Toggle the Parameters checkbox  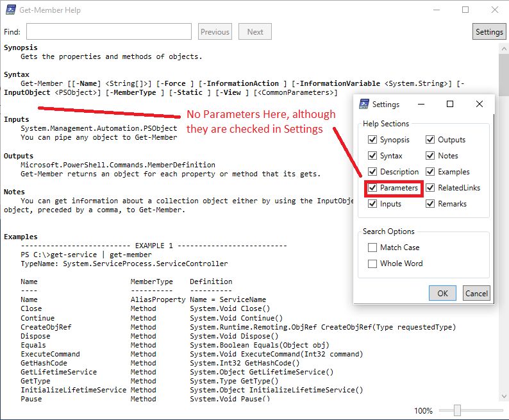tap(372, 188)
